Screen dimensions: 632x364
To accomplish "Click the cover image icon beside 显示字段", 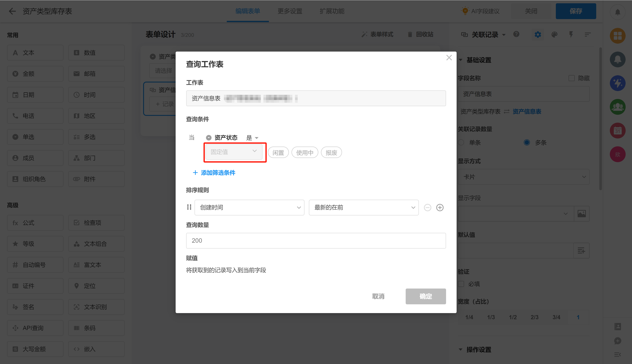I will click(x=582, y=214).
